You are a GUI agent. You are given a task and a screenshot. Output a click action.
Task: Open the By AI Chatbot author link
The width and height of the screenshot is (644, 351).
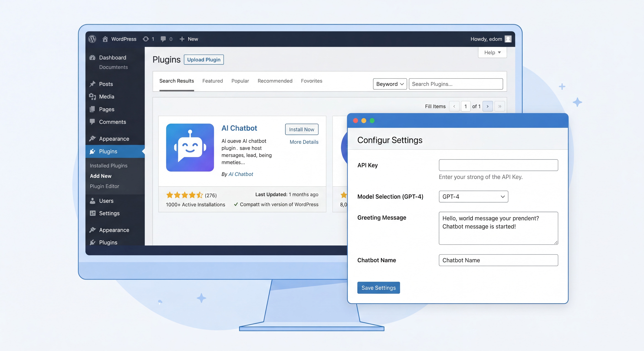(240, 174)
